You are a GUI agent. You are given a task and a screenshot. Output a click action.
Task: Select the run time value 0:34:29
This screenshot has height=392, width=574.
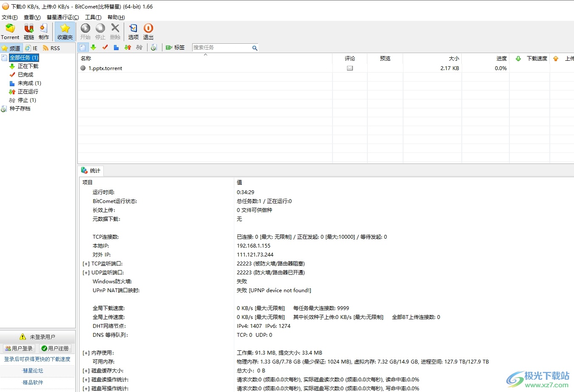[245, 192]
